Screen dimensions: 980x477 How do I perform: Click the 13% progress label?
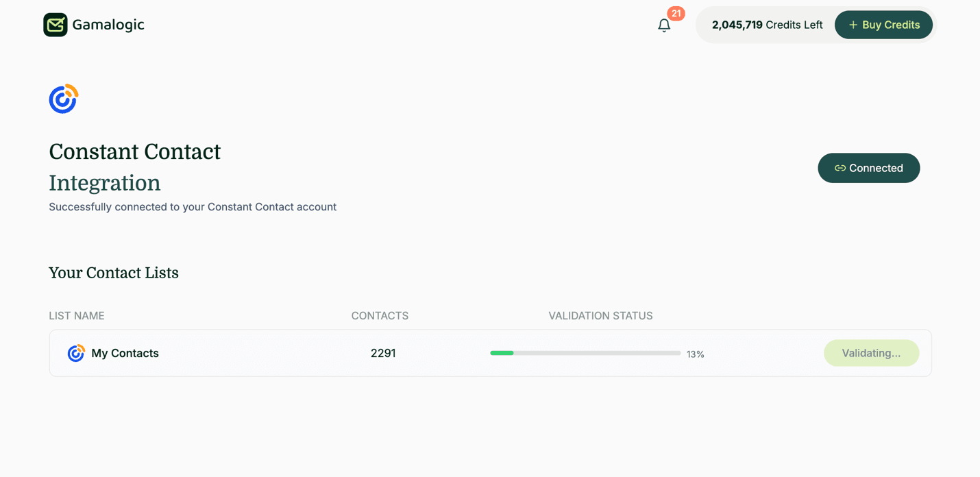(696, 354)
